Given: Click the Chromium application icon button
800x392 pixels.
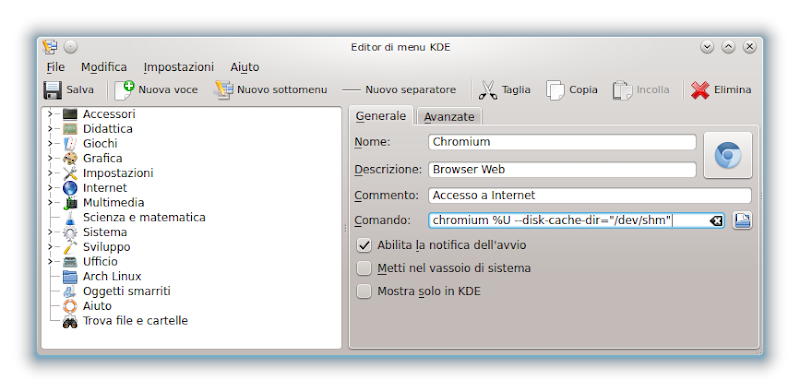Looking at the screenshot, I should click(728, 155).
